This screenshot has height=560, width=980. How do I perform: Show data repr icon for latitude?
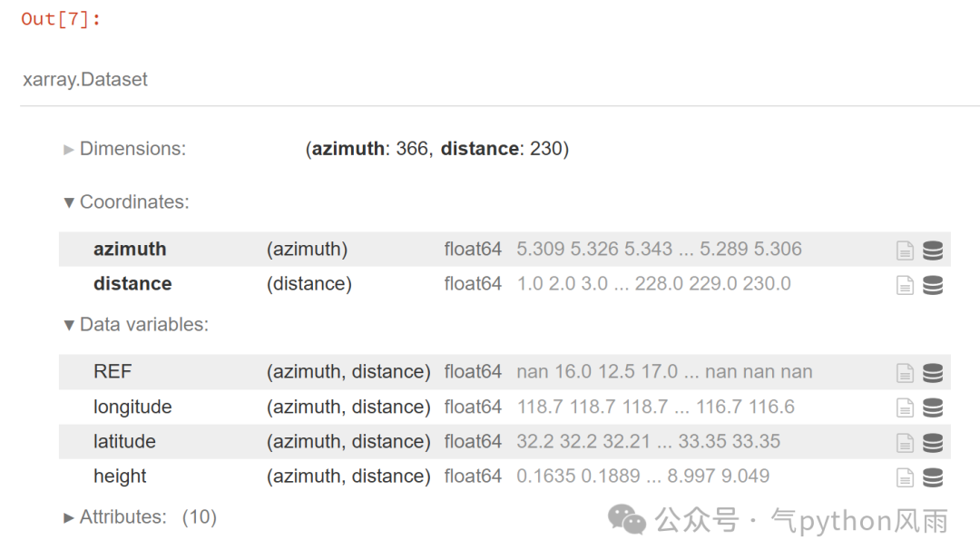[x=933, y=443]
